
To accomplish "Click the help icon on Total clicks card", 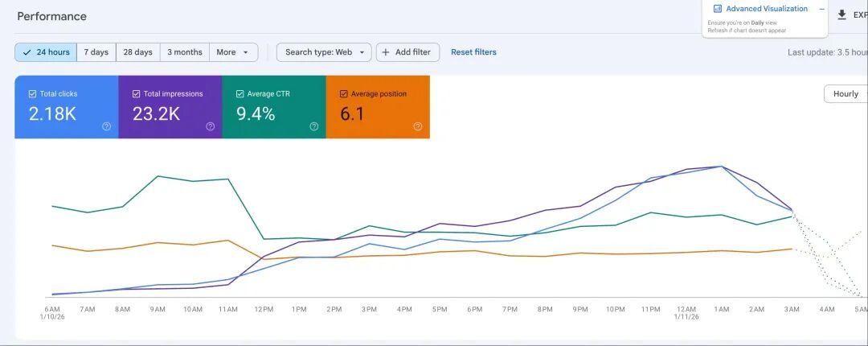I will pyautogui.click(x=106, y=126).
